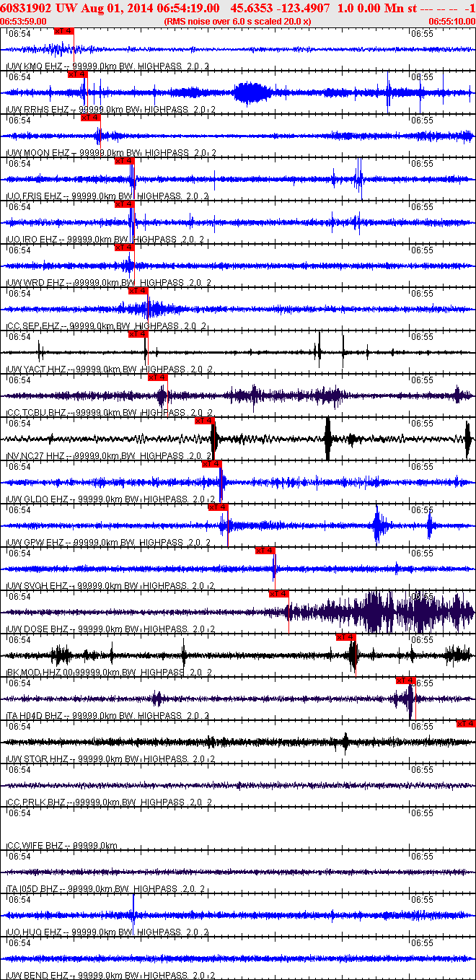Click the early spike on HUQ trace

click(x=133, y=914)
